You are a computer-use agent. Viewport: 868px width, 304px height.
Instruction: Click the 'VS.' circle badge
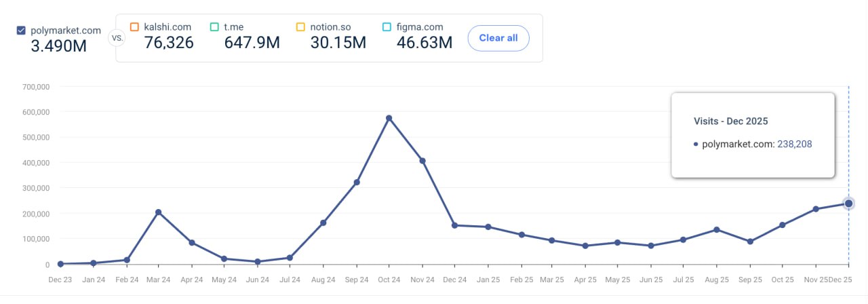pyautogui.click(x=117, y=38)
